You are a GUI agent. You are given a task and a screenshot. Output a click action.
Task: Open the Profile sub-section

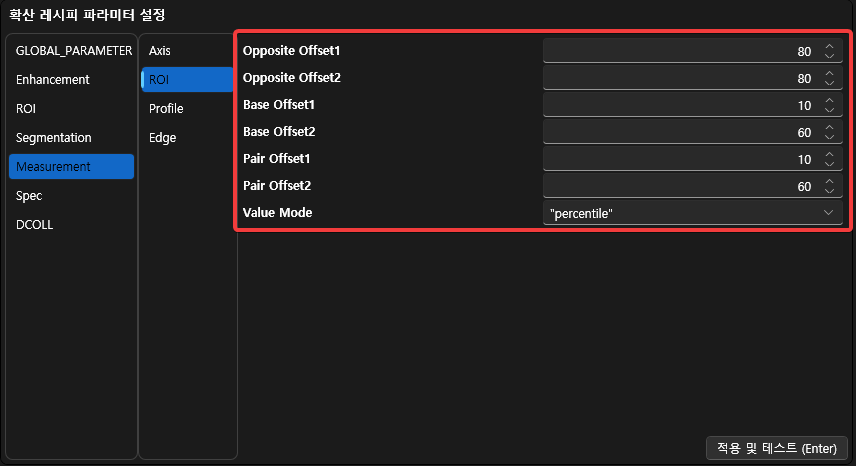(166, 108)
